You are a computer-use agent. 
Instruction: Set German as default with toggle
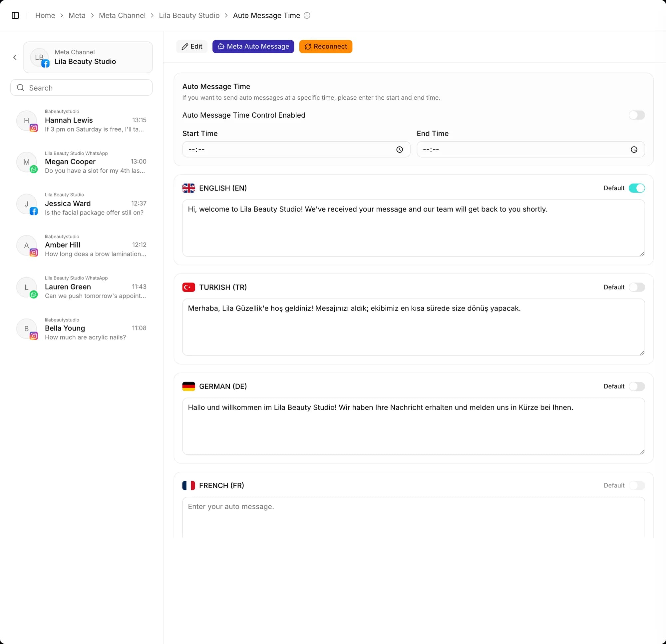click(636, 386)
